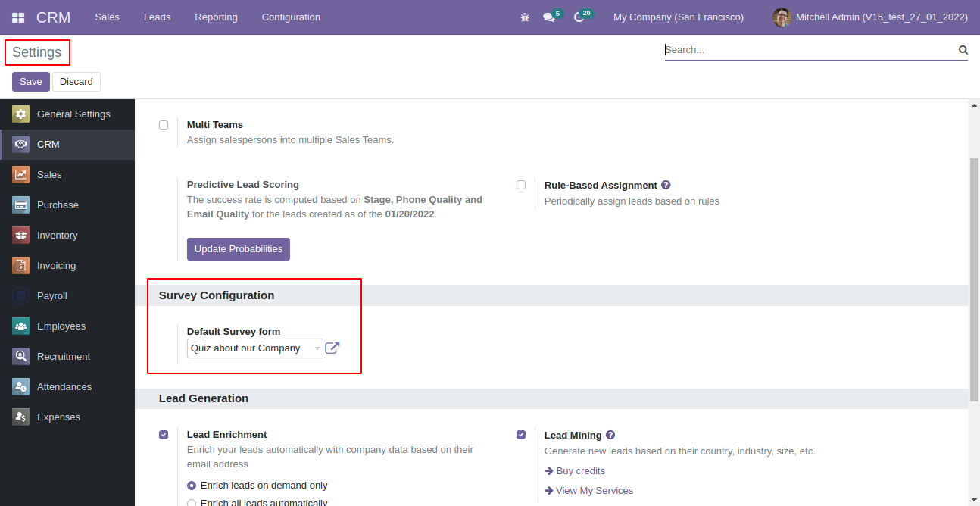Open the Sales menu
Viewport: 980px width, 506px height.
click(107, 17)
